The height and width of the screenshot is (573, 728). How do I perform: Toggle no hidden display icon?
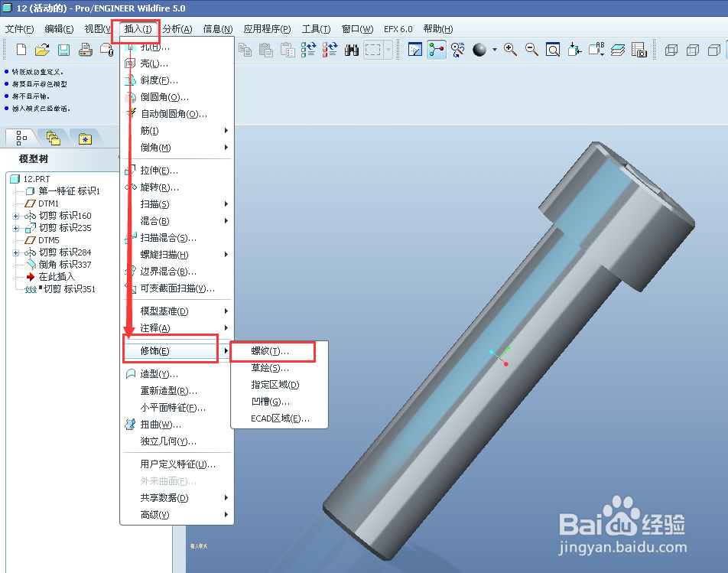pyautogui.click(x=714, y=50)
